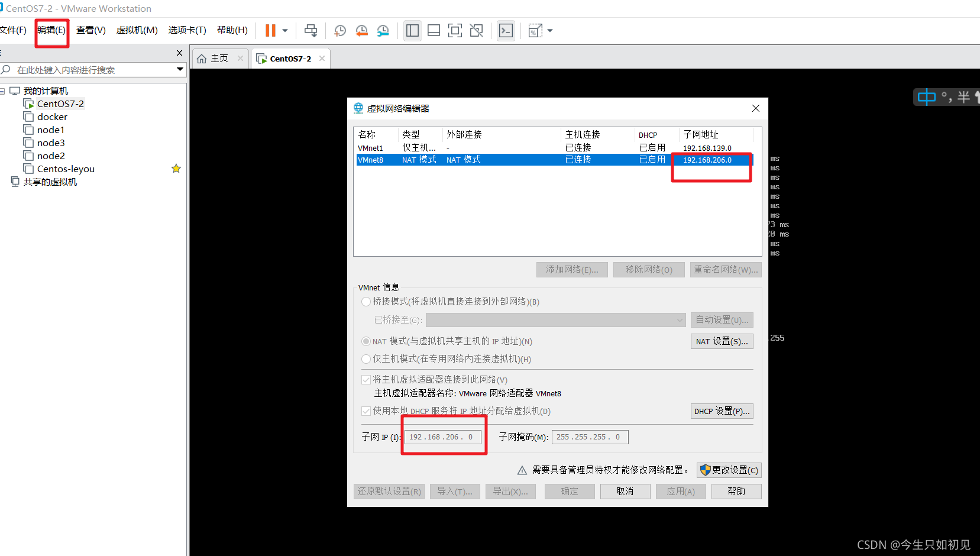Open the snapshot manager icon
980x556 pixels.
click(383, 31)
